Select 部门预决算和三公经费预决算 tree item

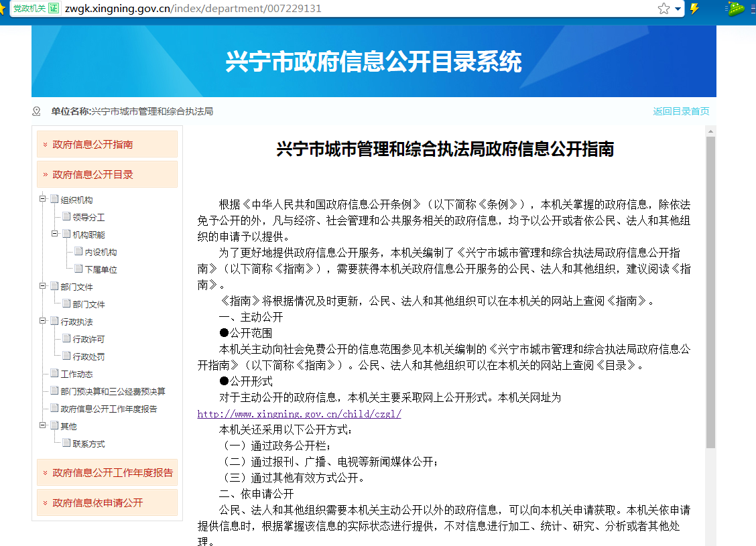(113, 391)
